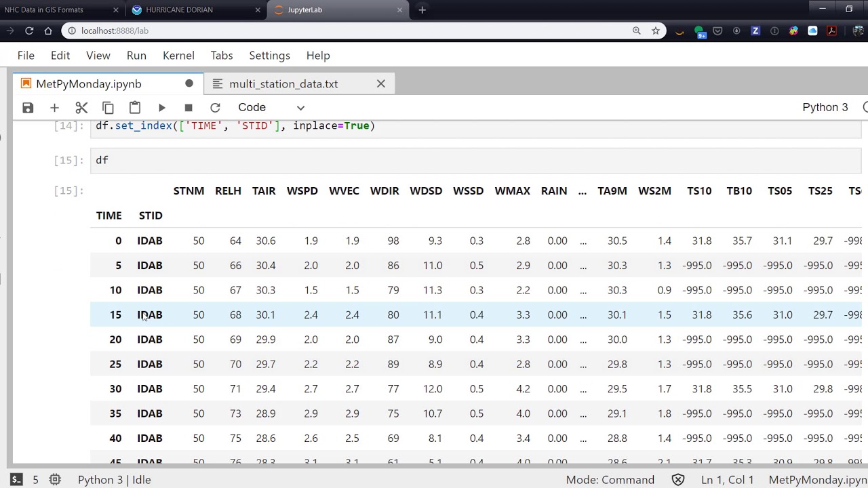This screenshot has height=488, width=868.
Task: Click the STID index label
Action: click(151, 216)
